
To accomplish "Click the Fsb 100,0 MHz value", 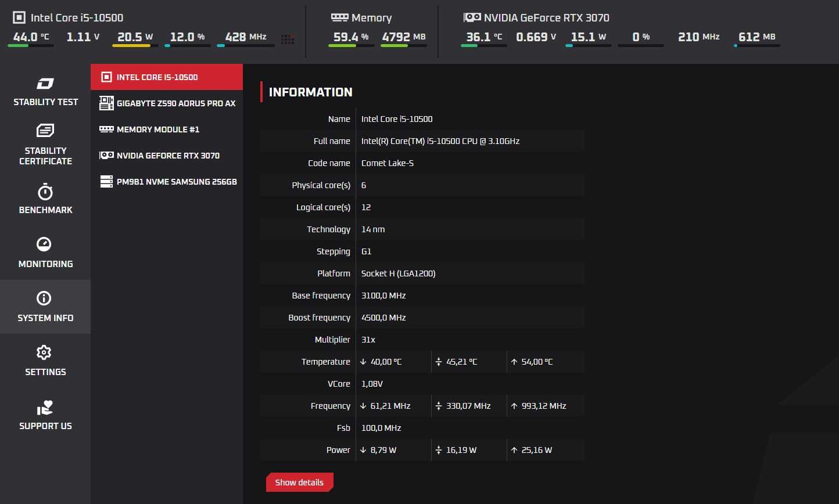I will tap(381, 428).
